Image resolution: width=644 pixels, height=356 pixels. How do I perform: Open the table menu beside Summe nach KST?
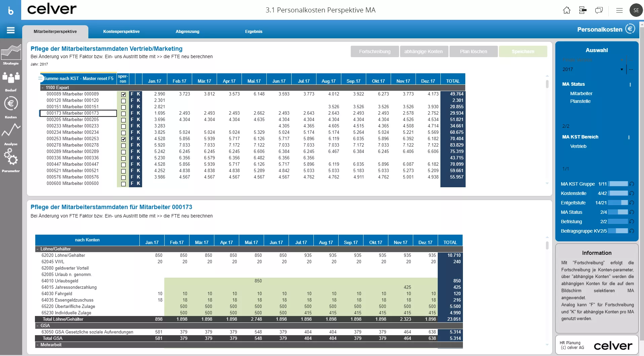point(41,78)
